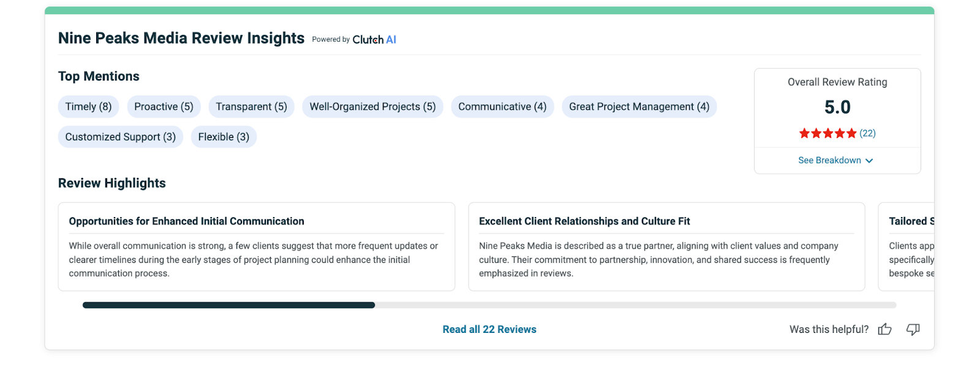Click the five red rating stars
The height and width of the screenshot is (366, 980).
point(827,133)
